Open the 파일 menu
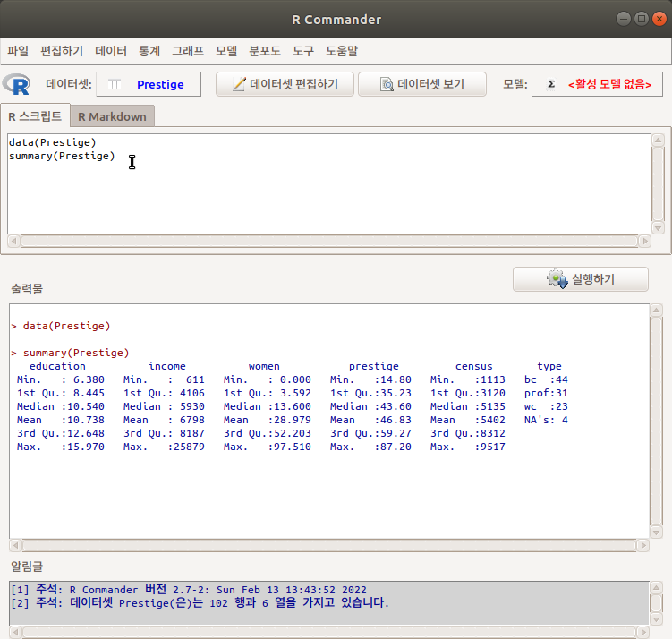The width and height of the screenshot is (672, 639). [x=18, y=51]
